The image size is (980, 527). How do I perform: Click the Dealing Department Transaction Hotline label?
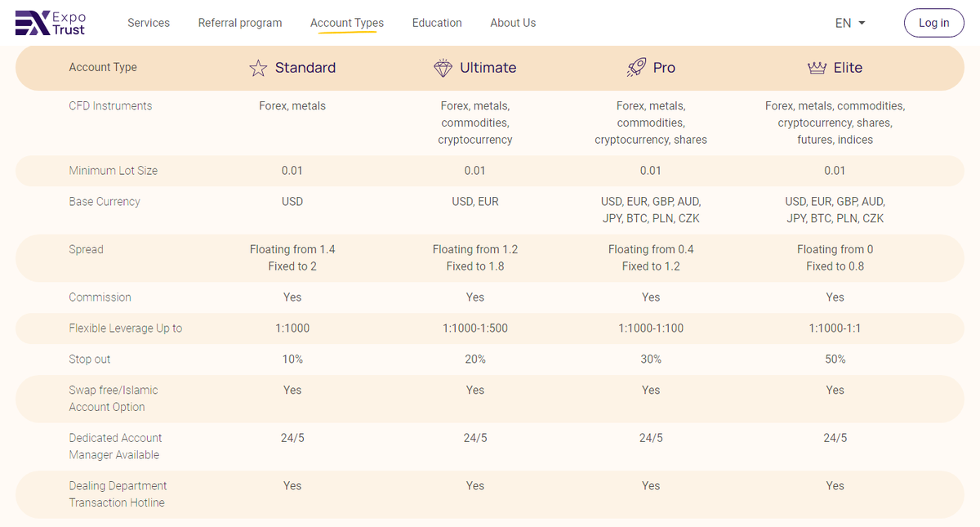pyautogui.click(x=118, y=494)
